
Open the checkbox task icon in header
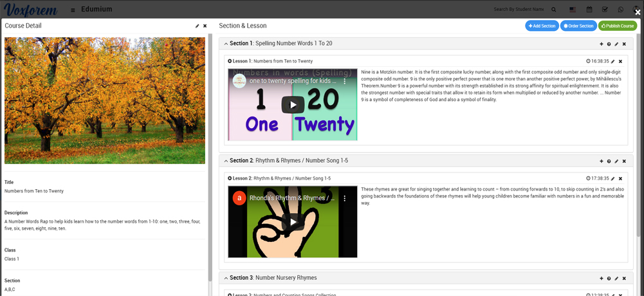tap(605, 10)
